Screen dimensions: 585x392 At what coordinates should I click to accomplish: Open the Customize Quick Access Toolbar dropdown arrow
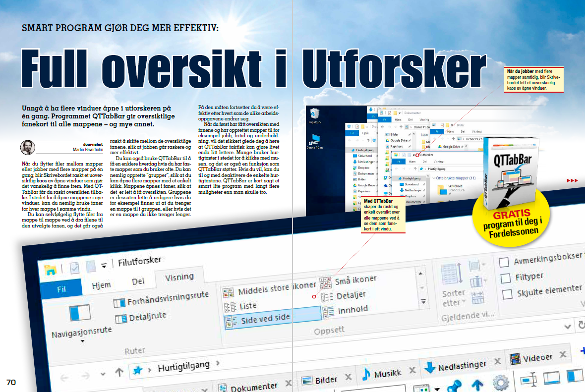(104, 265)
